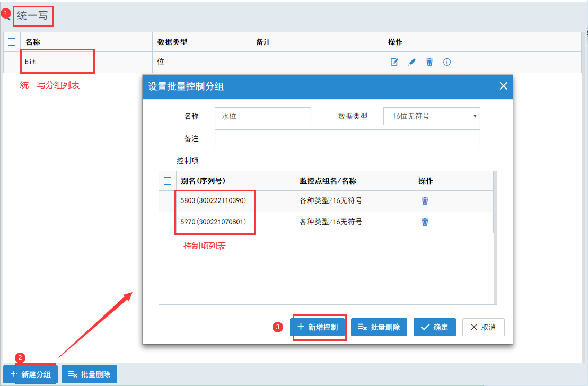Click the edit-form icon in bit row
This screenshot has height=386, width=588.
click(394, 62)
